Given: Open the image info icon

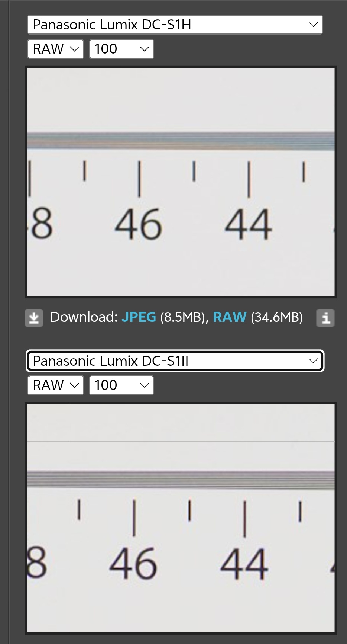Looking at the screenshot, I should coord(325,318).
